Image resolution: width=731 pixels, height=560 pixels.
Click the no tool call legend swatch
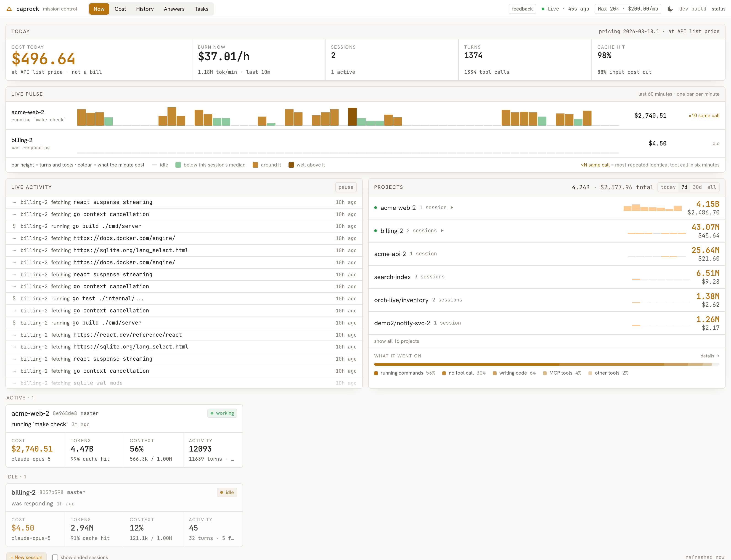click(x=444, y=373)
